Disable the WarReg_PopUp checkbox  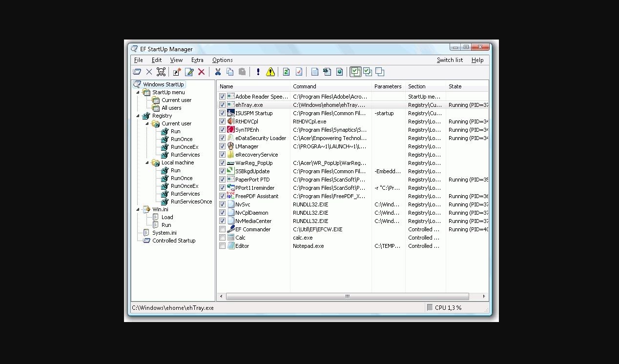223,163
